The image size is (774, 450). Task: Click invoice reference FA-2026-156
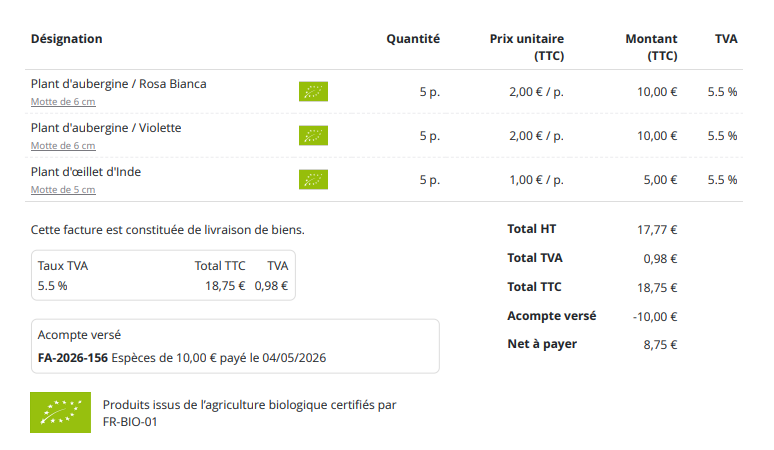(73, 358)
